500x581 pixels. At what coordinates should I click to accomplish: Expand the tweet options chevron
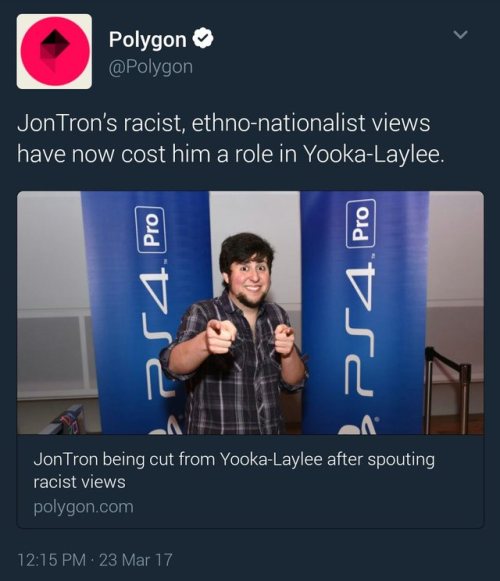(x=460, y=35)
